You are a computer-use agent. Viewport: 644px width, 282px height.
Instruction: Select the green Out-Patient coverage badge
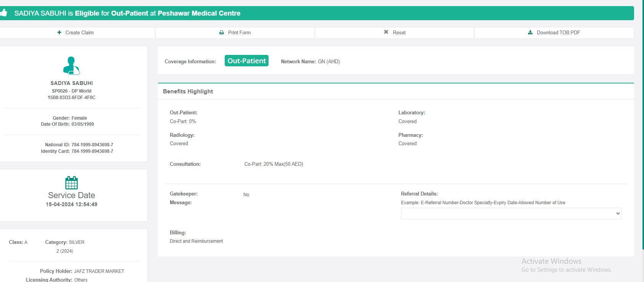246,61
